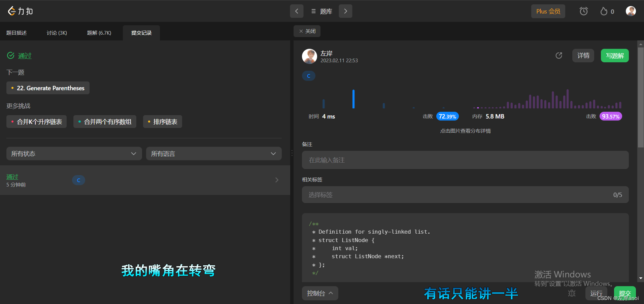This screenshot has width=644, height=304.
Task: Expand the 所有语言 language filter dropdown
Action: click(214, 154)
